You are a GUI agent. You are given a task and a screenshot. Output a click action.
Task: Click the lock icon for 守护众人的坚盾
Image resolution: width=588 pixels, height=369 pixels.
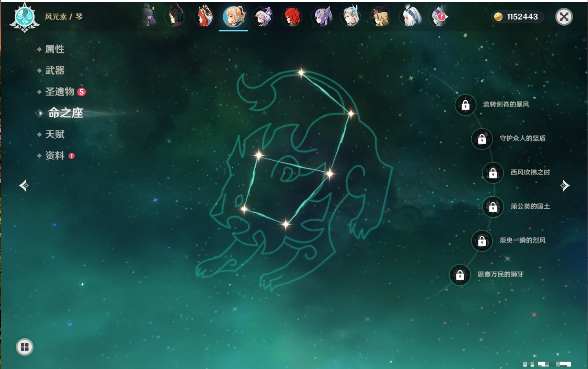coord(482,139)
